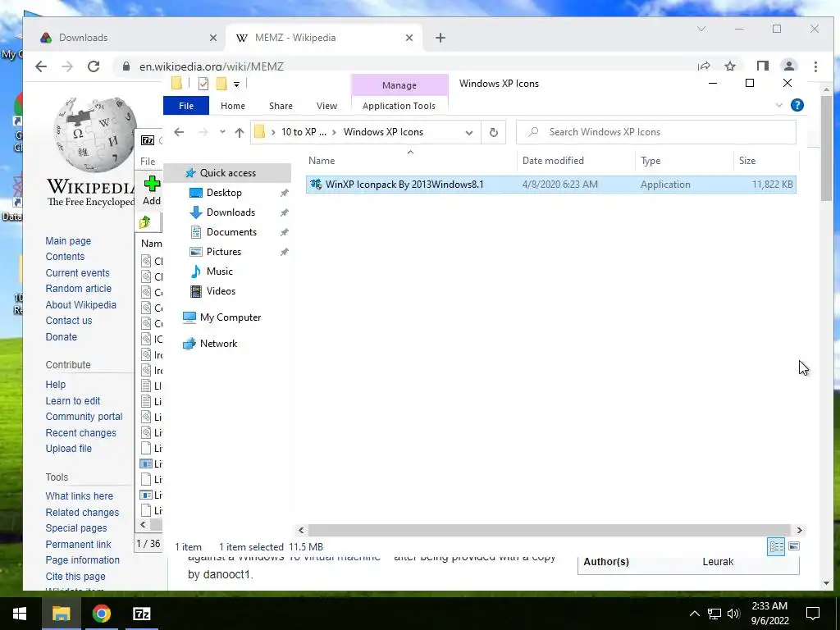Select WinXP Iconpack By 2013Windows8.1 file

[550, 185]
